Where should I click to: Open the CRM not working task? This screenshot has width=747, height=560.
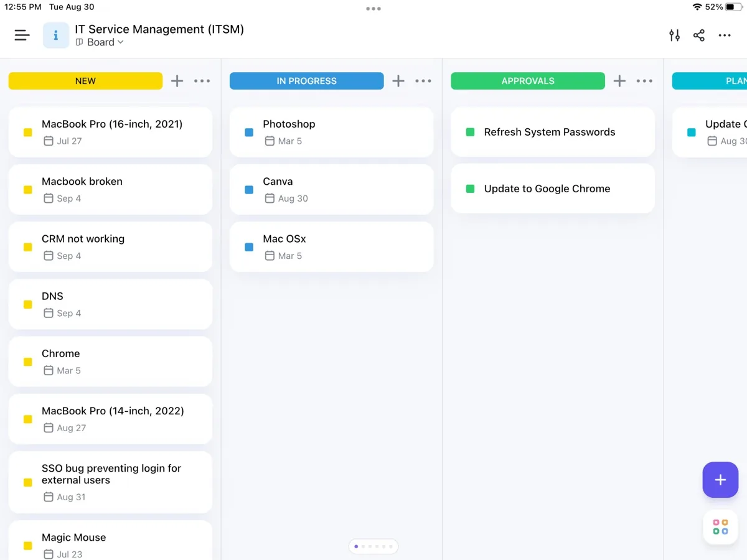[x=110, y=246]
